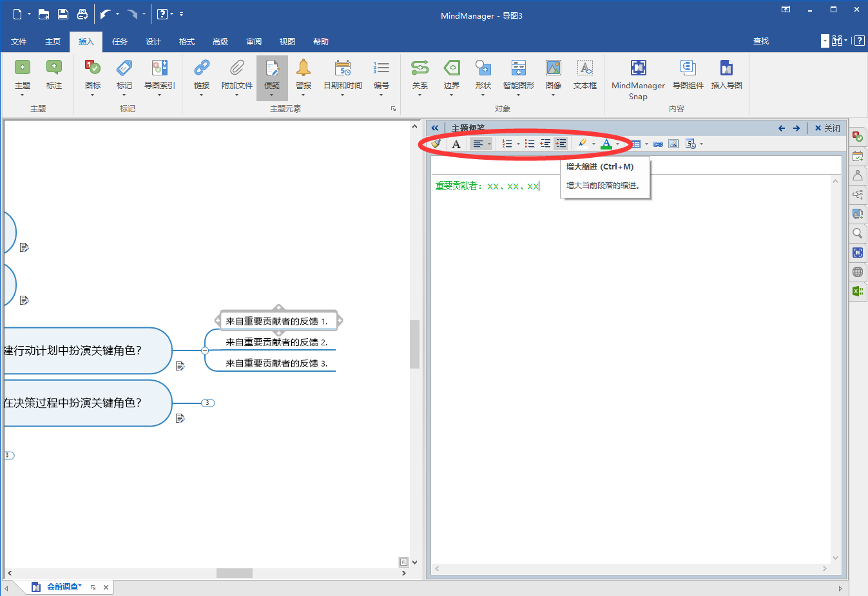Screen dimensions: 868x596
Task: Open the 日期和时间 dropdown
Action: [x=342, y=95]
